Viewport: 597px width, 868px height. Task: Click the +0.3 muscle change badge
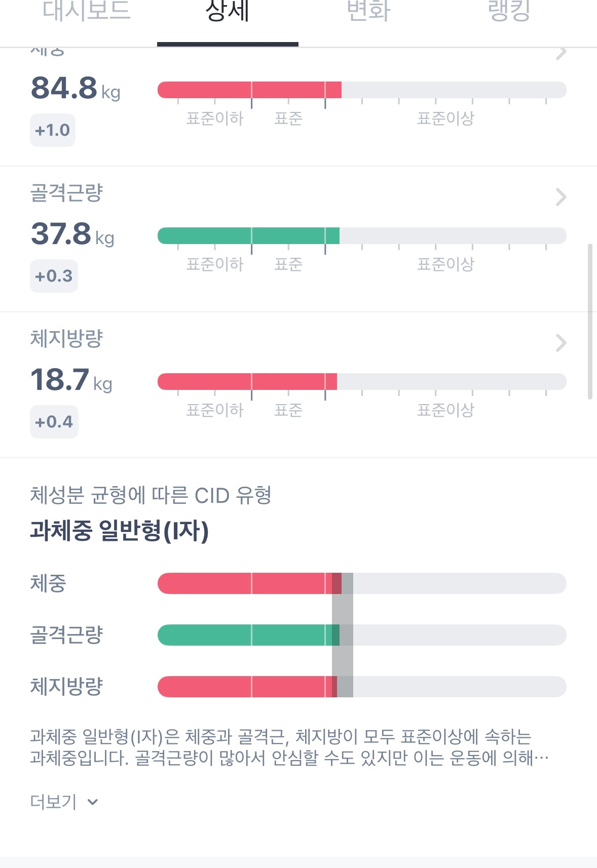[54, 276]
